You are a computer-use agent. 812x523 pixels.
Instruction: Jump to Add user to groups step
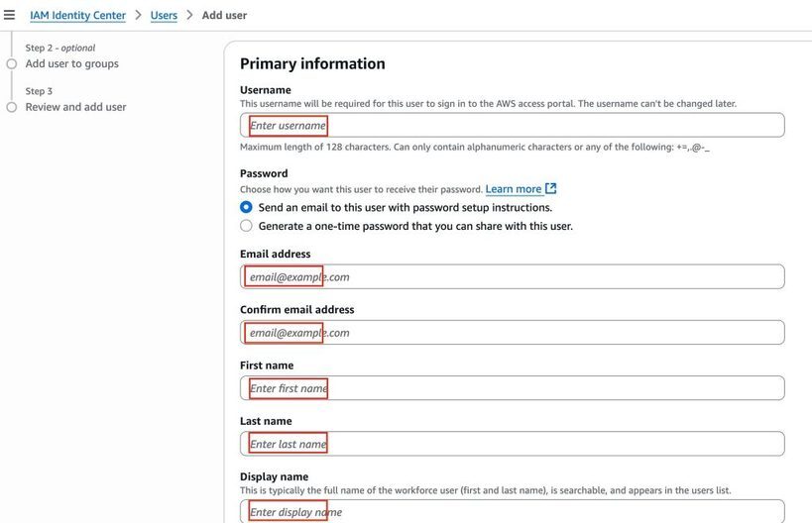72,63
